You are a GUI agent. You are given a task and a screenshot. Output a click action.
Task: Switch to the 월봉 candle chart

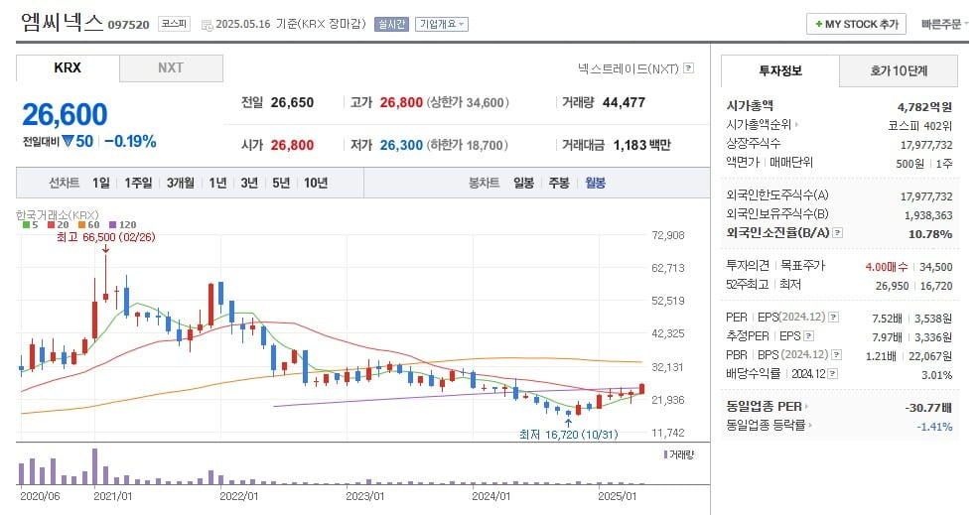[595, 183]
